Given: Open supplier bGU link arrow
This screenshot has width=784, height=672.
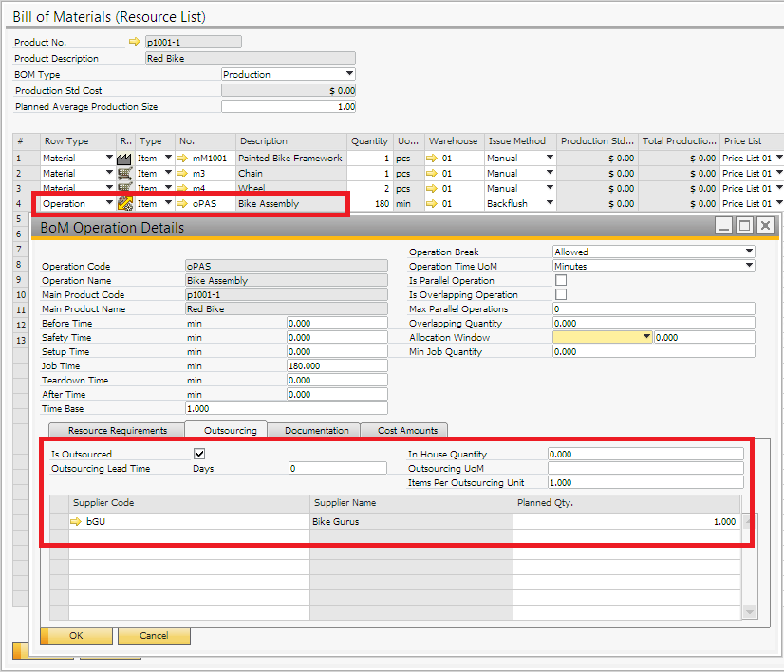Looking at the screenshot, I should point(77,521).
